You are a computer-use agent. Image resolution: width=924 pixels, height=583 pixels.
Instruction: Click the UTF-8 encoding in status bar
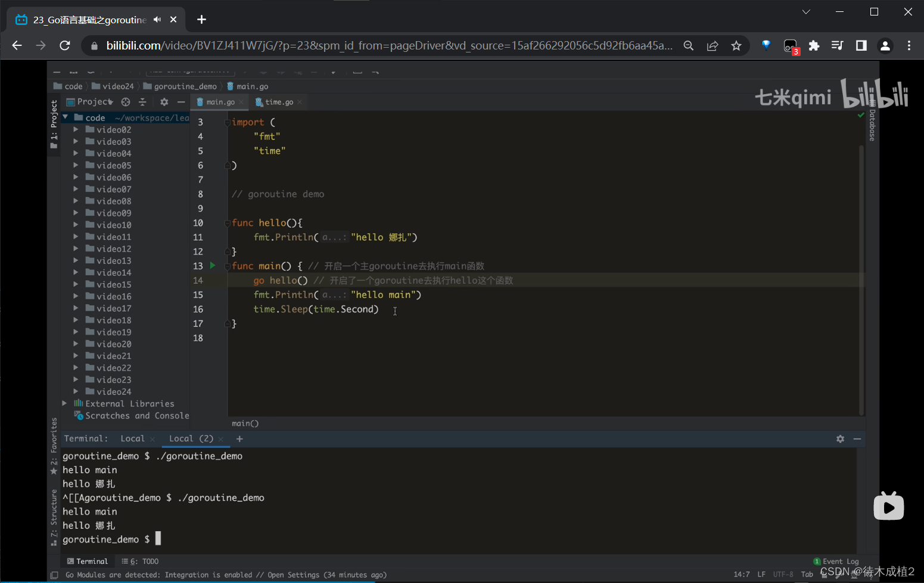(783, 574)
